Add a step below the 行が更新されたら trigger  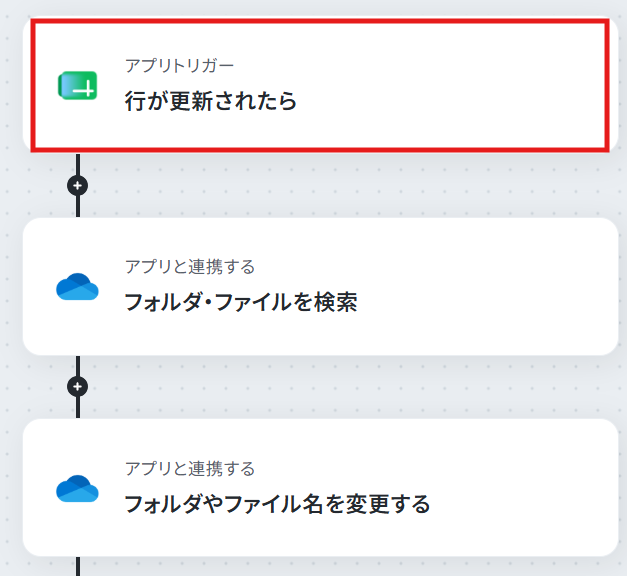(x=78, y=186)
